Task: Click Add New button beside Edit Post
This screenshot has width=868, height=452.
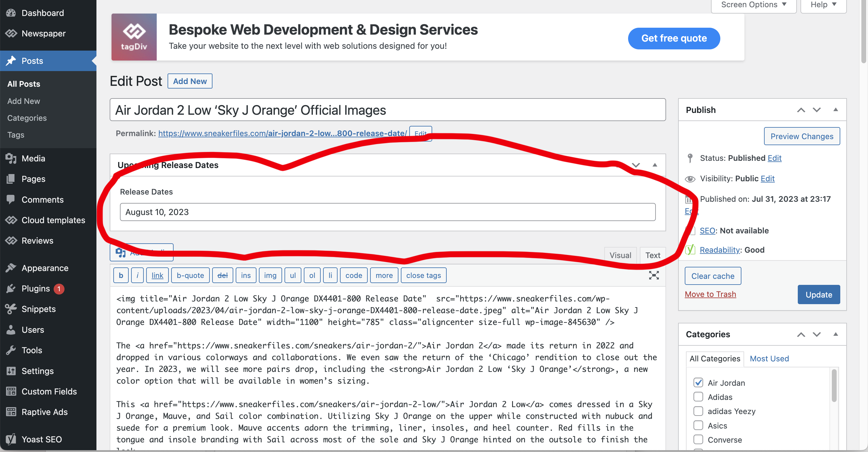Action: coord(190,81)
